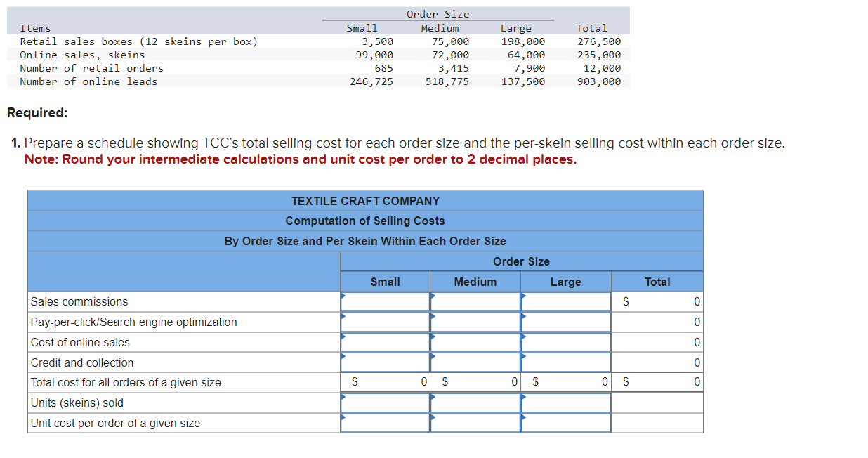The image size is (868, 458).
Task: Select the Pay-per-click Medium input cell
Action: pyautogui.click(x=475, y=322)
